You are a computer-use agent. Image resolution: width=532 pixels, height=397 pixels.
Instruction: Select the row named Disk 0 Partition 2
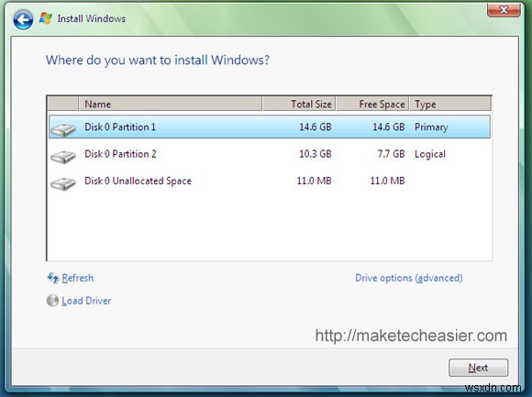[x=270, y=154]
